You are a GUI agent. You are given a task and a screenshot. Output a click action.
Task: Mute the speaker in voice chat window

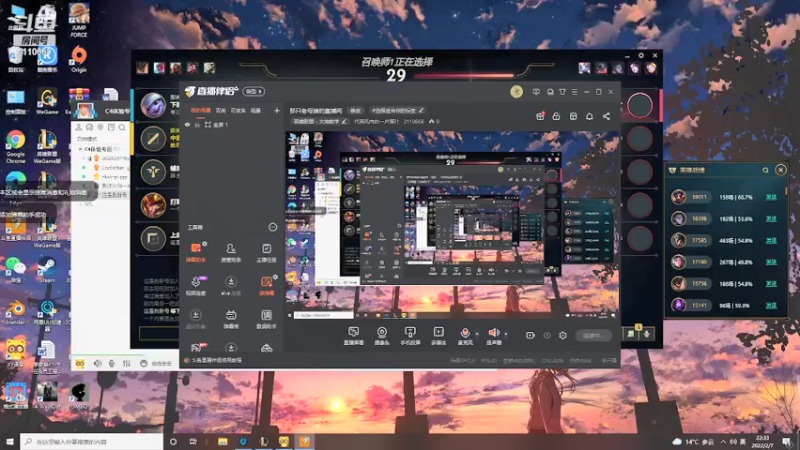point(97,363)
